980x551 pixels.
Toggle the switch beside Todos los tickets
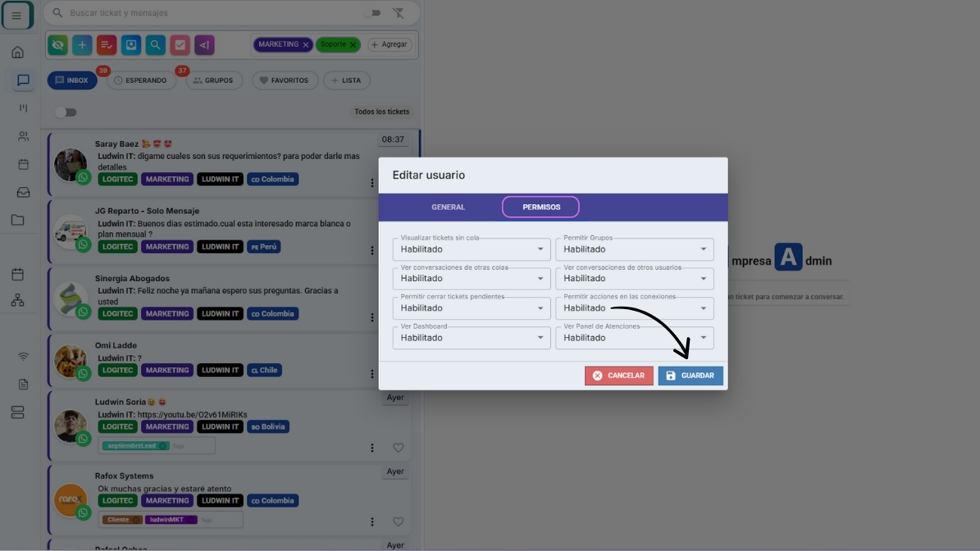pos(66,112)
